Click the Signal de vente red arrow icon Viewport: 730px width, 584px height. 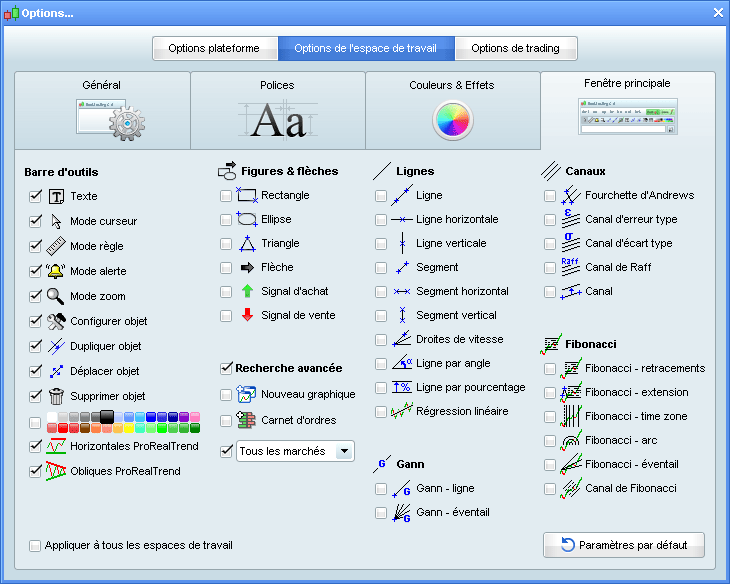coord(247,315)
